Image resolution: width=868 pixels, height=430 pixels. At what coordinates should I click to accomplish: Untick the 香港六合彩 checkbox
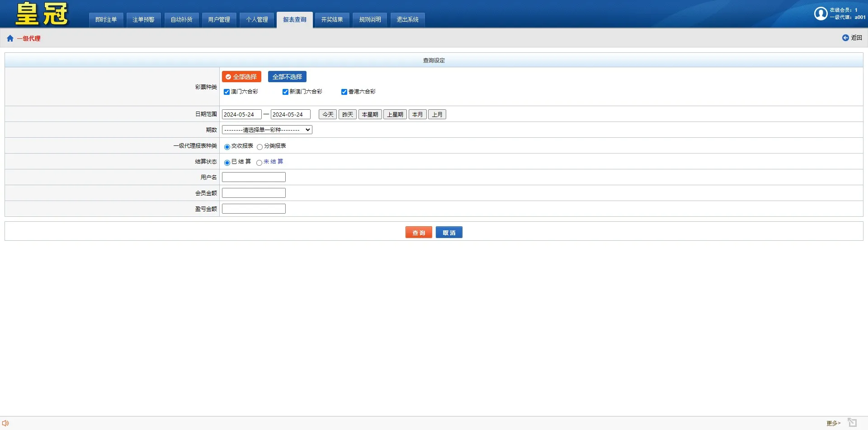click(x=344, y=92)
